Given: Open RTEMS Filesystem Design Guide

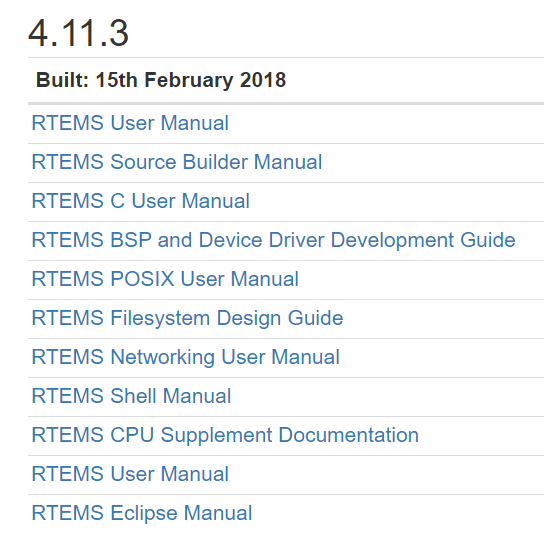Looking at the screenshot, I should click(187, 318).
